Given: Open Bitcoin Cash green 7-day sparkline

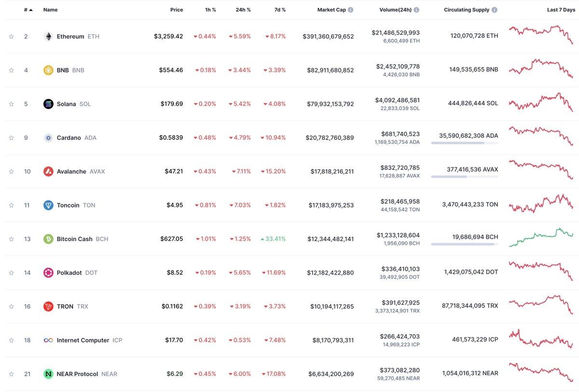Looking at the screenshot, I should click(541, 237).
